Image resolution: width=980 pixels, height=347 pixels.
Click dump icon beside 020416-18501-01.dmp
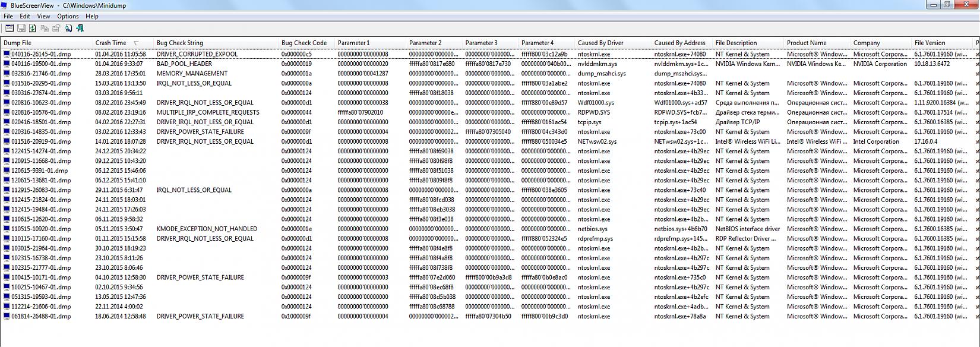click(7, 122)
